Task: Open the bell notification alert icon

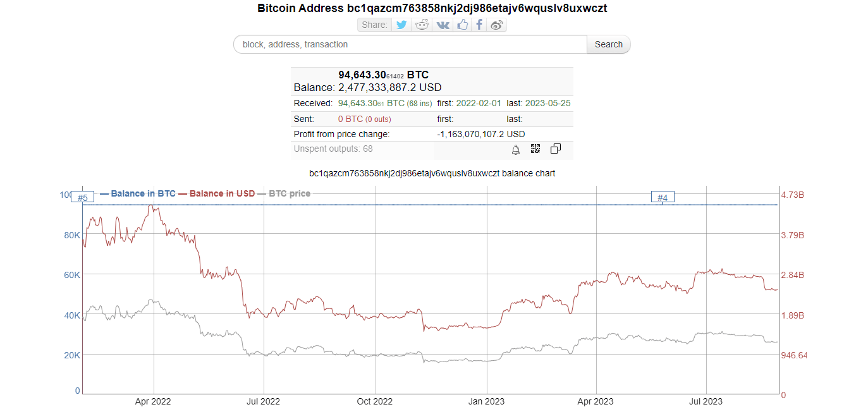Action: tap(516, 149)
